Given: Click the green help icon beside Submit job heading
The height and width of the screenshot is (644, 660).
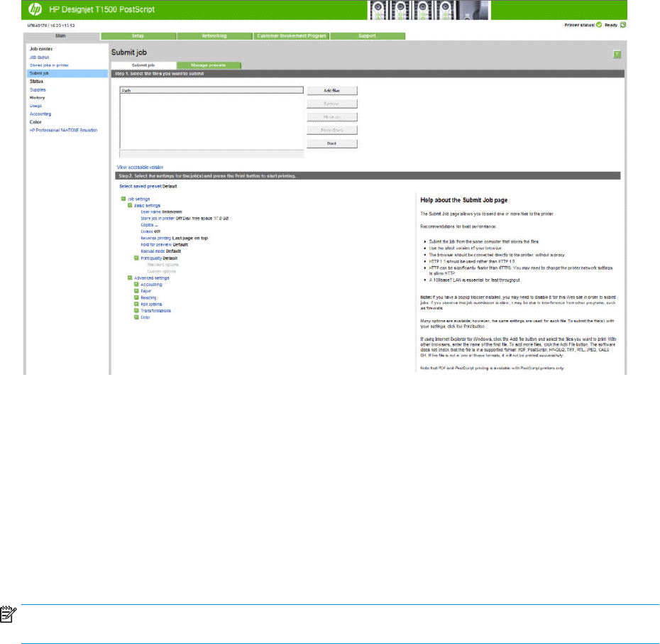Looking at the screenshot, I should coord(617,55).
